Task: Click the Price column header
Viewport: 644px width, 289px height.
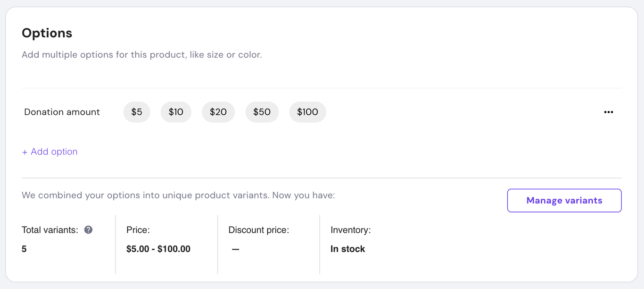Action: click(x=138, y=230)
